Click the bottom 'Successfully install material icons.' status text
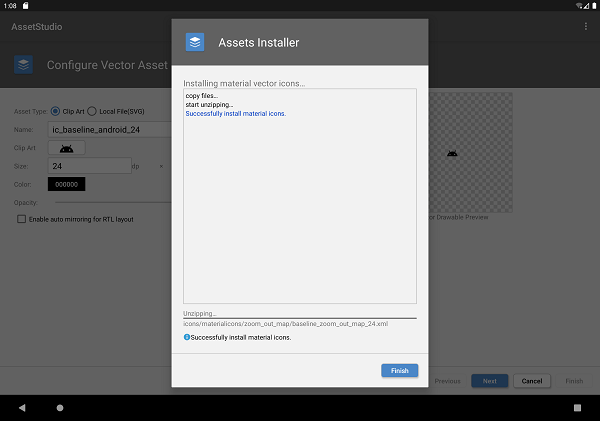This screenshot has height=421, width=600. (241, 338)
